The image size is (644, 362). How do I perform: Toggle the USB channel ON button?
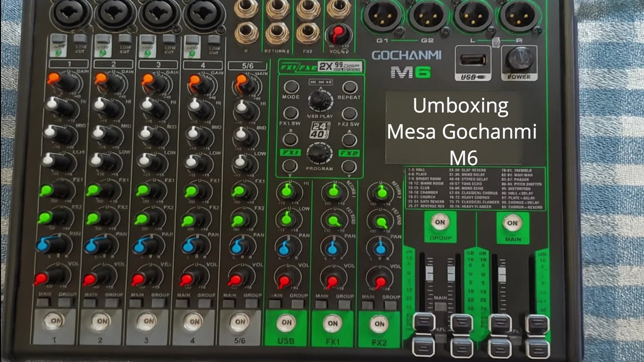click(286, 322)
